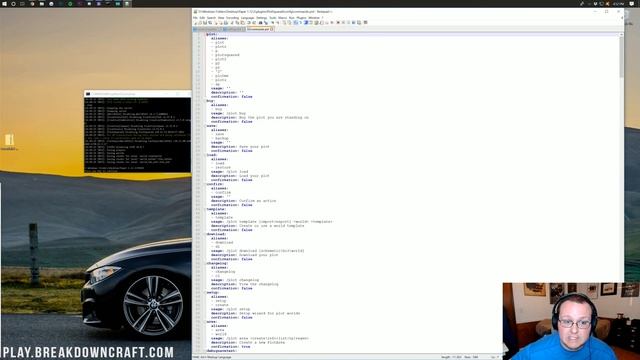
Task: Click the notification center icon in the tray
Action: tap(632, 4)
